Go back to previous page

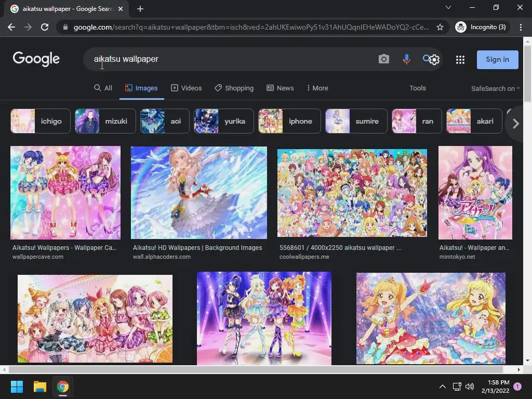(x=11, y=27)
